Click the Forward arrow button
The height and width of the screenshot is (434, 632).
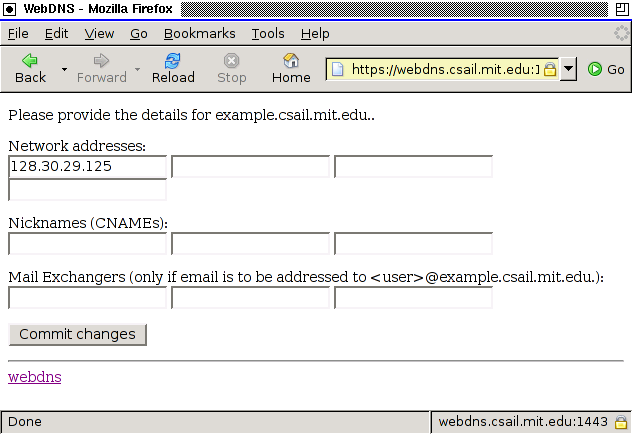pos(102,69)
